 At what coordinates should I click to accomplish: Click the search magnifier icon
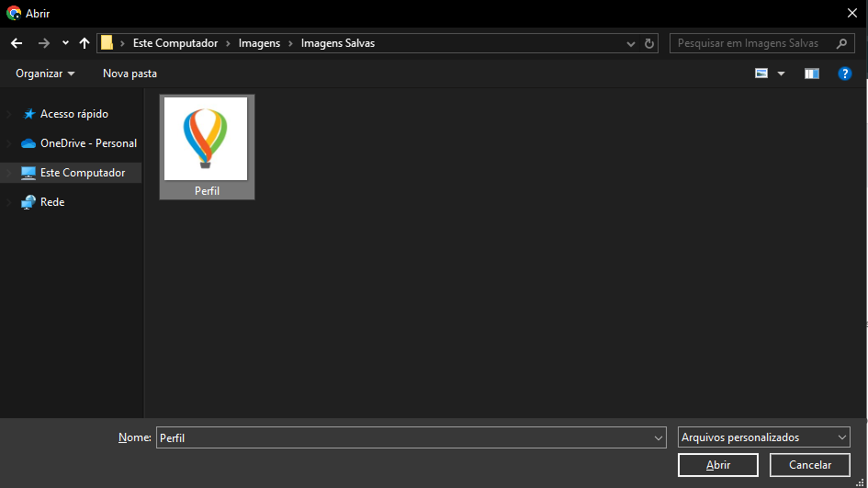pyautogui.click(x=841, y=43)
